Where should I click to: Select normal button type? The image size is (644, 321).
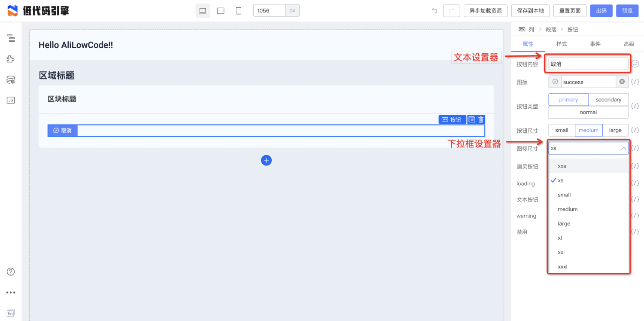[588, 112]
